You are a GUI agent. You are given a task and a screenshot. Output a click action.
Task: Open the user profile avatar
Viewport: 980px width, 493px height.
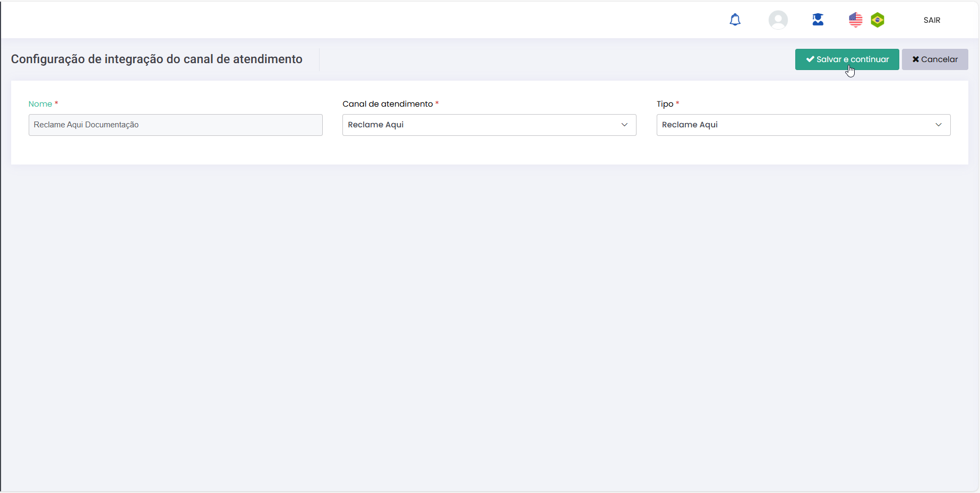(x=778, y=20)
